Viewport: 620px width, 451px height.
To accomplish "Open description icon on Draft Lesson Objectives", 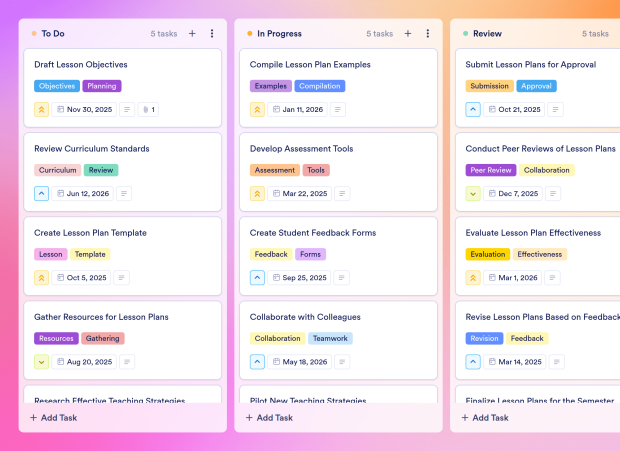I will pos(127,109).
